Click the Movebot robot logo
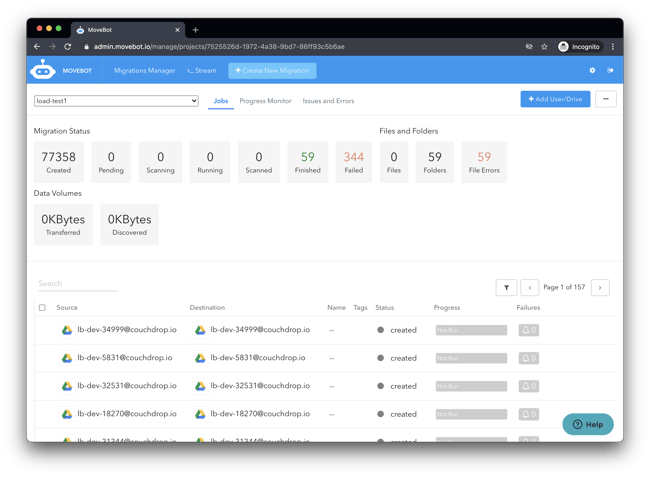This screenshot has width=650, height=477. point(43,70)
